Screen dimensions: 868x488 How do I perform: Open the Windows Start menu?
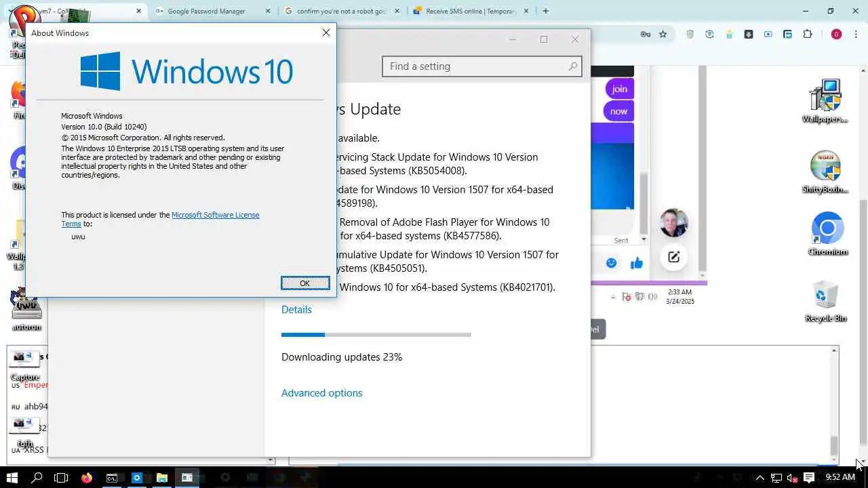[x=12, y=478]
